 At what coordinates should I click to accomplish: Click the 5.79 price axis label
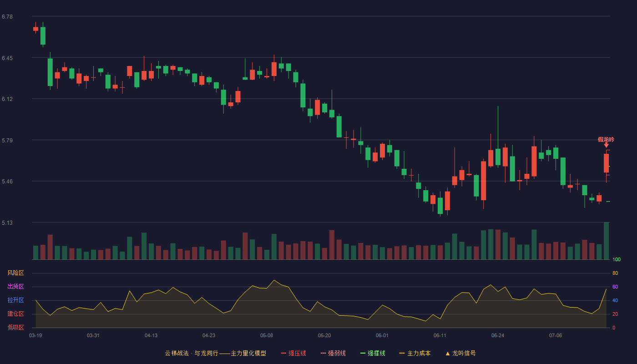coord(7,141)
